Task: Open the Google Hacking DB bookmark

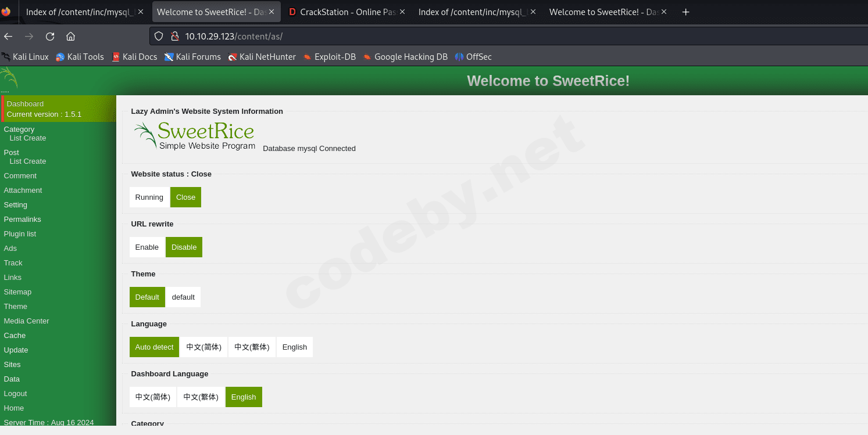Action: point(405,57)
